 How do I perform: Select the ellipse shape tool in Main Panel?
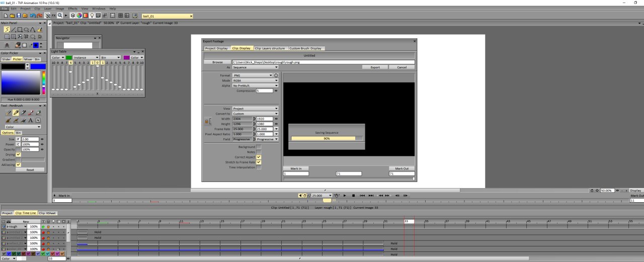pyautogui.click(x=26, y=30)
